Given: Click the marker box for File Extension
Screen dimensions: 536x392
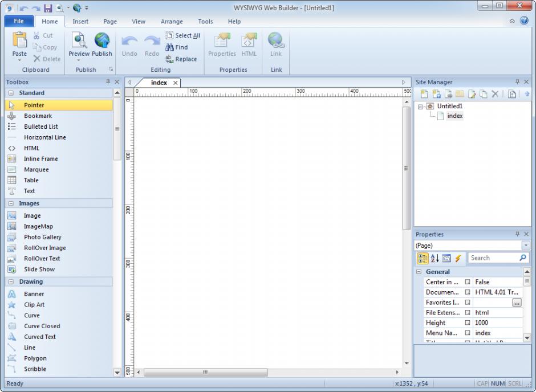Looking at the screenshot, I should click(468, 312).
